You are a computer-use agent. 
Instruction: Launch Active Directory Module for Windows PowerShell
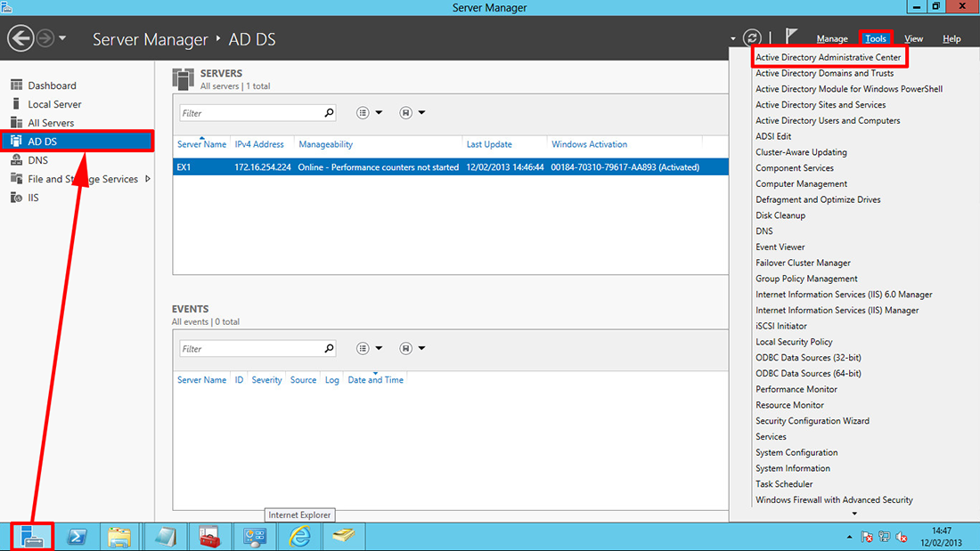[x=849, y=89]
